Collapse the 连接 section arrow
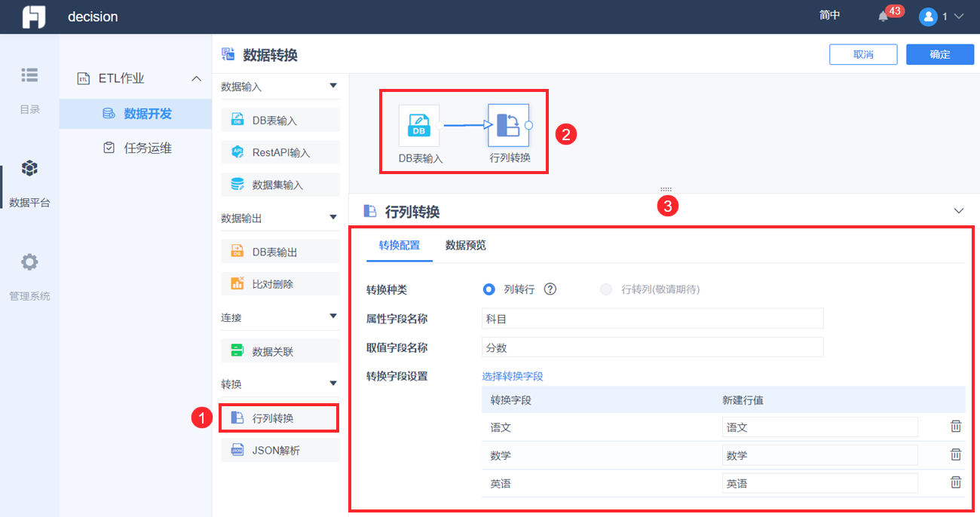The width and height of the screenshot is (980, 517). click(x=333, y=317)
